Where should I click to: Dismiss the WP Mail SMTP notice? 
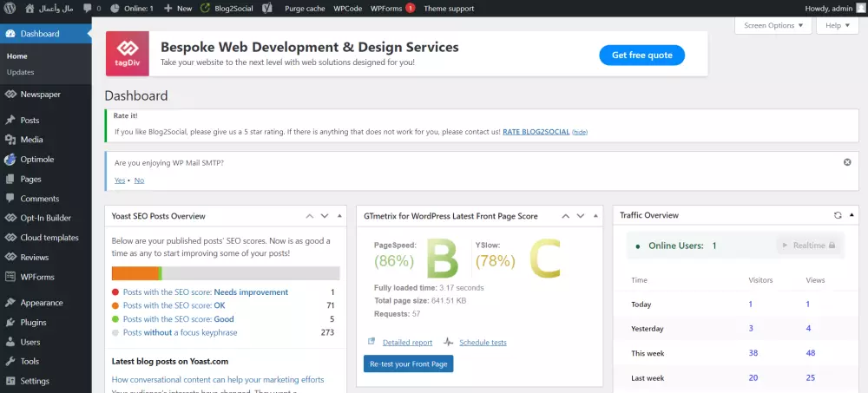coord(847,162)
